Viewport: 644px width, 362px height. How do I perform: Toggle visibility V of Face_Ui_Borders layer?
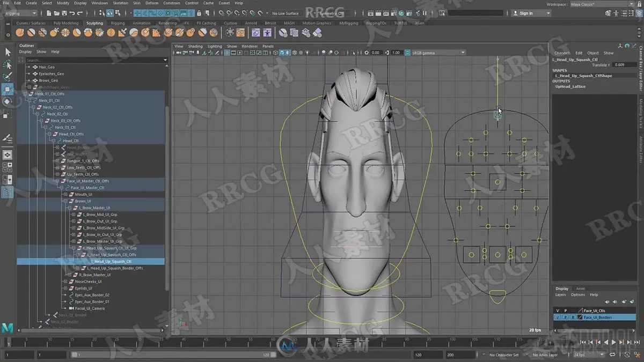tap(558, 317)
